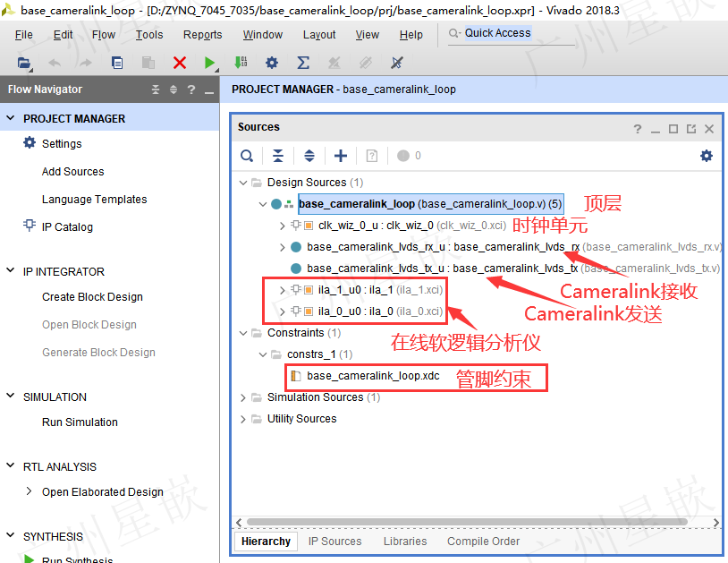Expand ila_1_u0 tree node
The height and width of the screenshot is (563, 728).
tap(283, 290)
